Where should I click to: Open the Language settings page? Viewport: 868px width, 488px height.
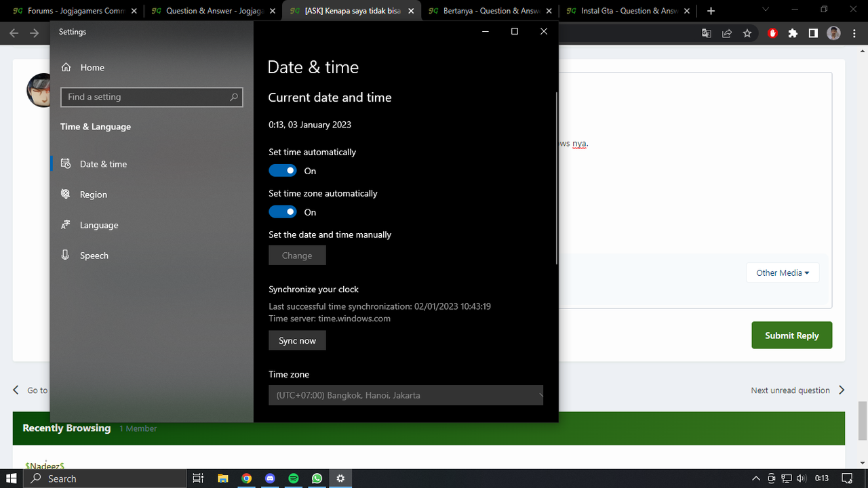click(152, 225)
